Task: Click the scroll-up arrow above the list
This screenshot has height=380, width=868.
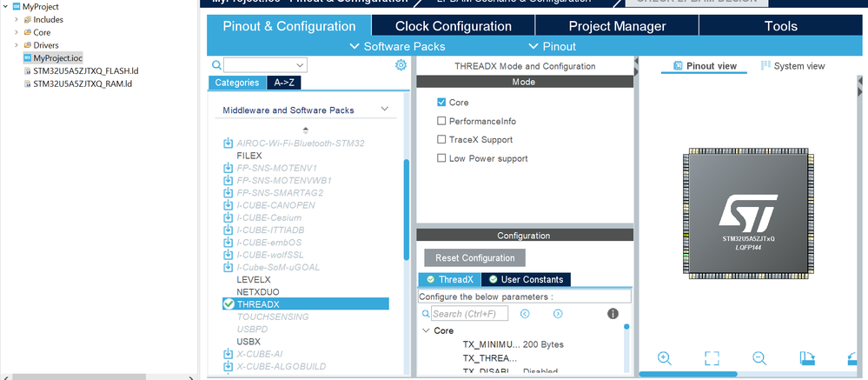Action: [x=306, y=130]
